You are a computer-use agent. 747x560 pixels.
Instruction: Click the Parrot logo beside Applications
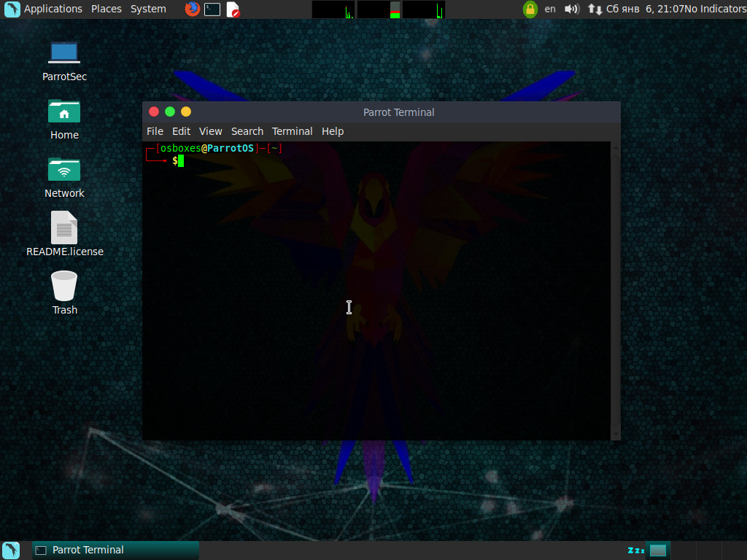(12, 9)
